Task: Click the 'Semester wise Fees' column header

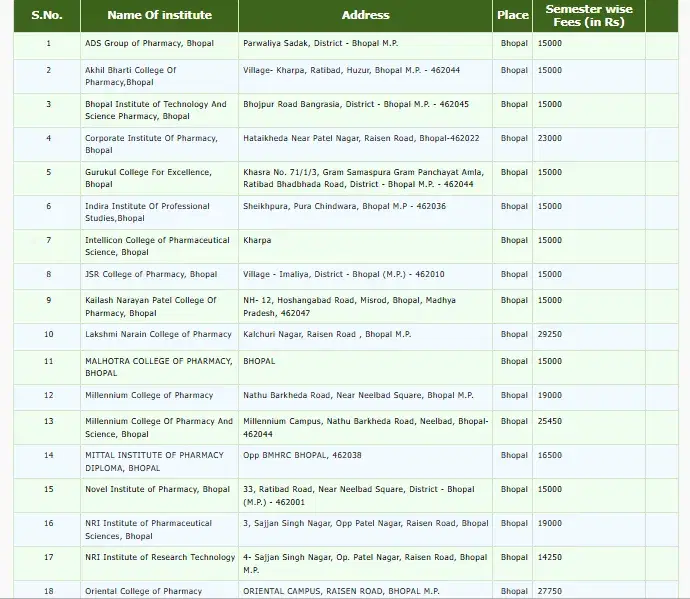Action: pos(588,16)
